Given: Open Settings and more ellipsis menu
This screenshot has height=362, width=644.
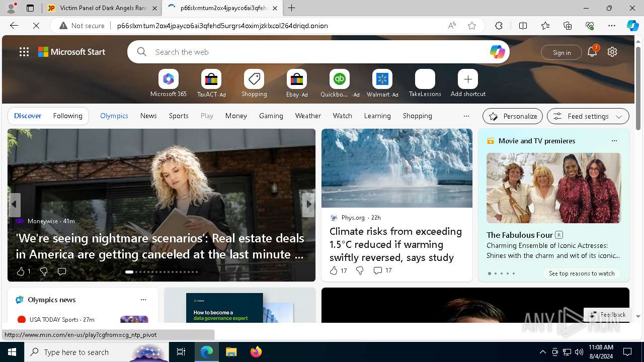Looking at the screenshot, I should point(612,26).
